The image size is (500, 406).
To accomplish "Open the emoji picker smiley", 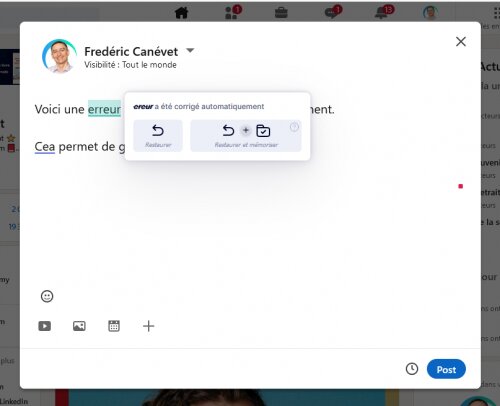I will (x=47, y=296).
